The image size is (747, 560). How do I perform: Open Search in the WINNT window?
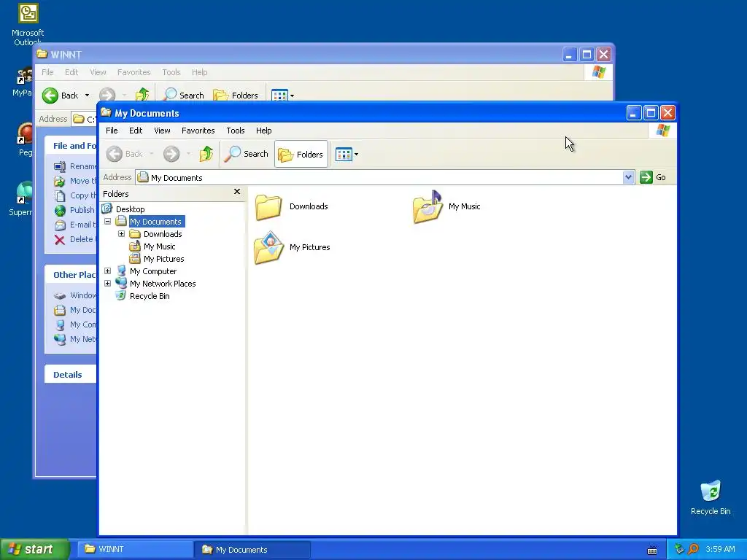[x=184, y=94]
